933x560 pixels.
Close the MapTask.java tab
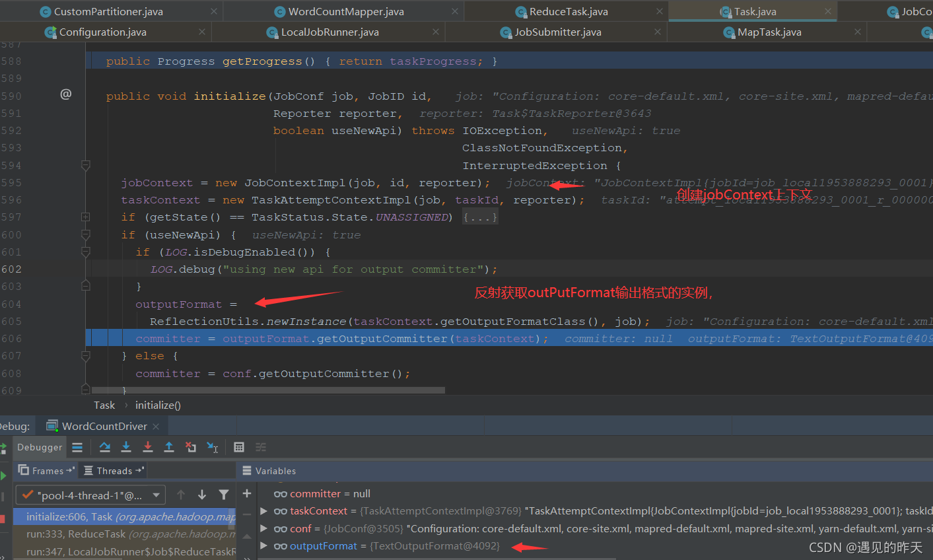tap(858, 32)
